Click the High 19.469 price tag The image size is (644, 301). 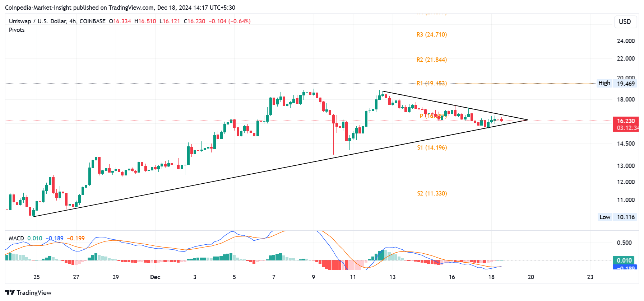[617, 83]
